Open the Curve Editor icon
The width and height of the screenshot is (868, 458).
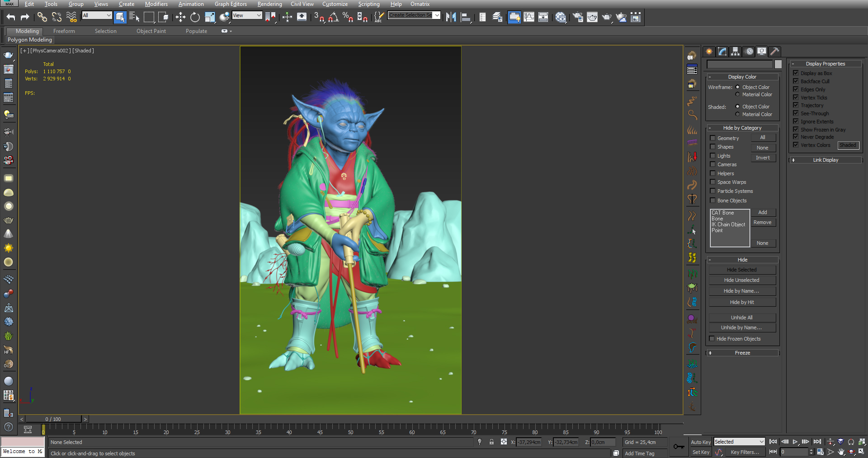[x=529, y=17]
